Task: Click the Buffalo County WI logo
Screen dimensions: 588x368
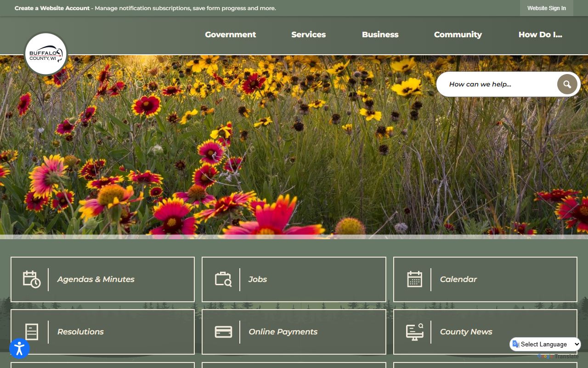Action: tap(45, 54)
